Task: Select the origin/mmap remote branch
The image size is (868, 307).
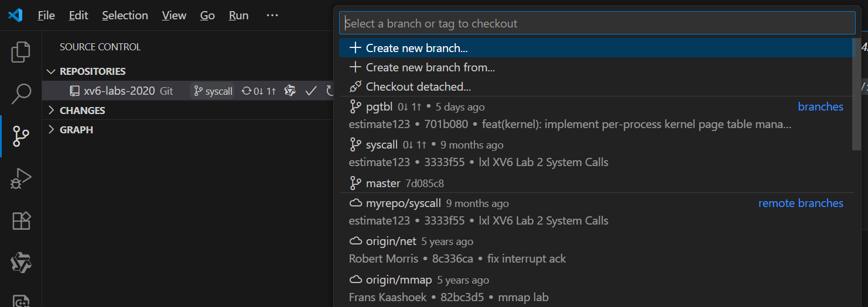Action: pos(399,280)
